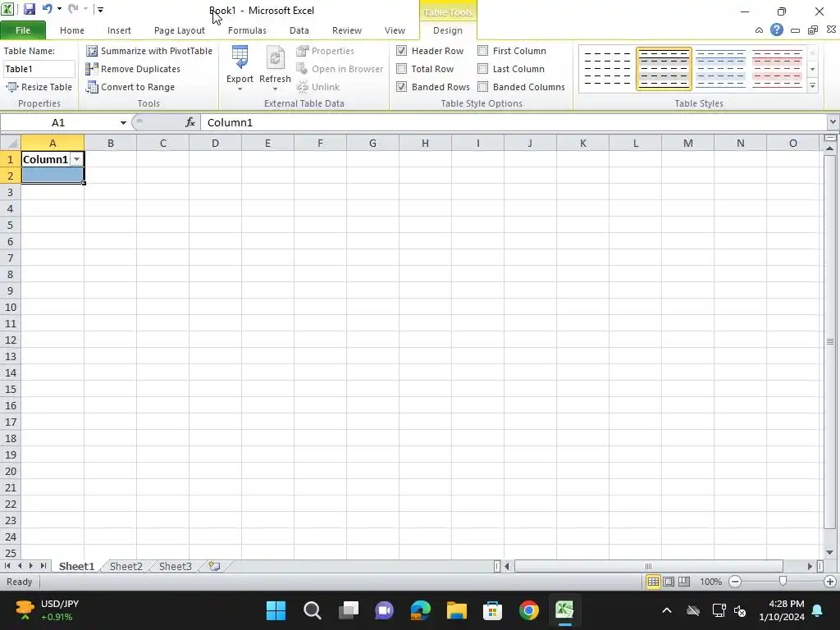Switch to the Insert ribbon tab
This screenshot has width=840, height=630.
(x=119, y=30)
